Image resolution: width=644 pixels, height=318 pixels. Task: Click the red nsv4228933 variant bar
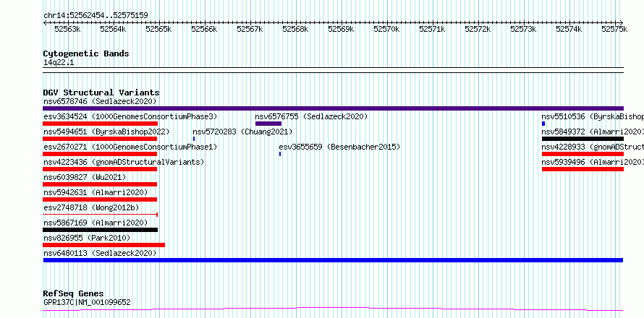point(582,154)
